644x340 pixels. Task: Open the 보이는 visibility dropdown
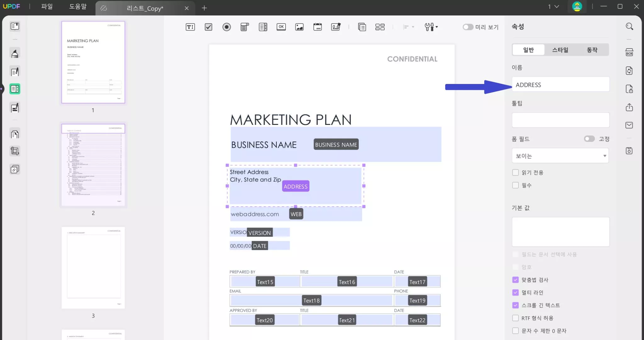pos(560,156)
